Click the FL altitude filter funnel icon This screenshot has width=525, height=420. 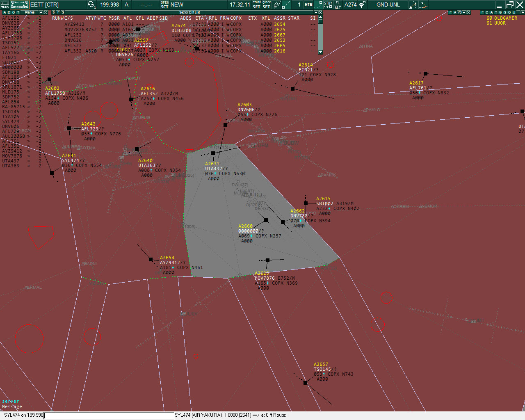(363, 5)
